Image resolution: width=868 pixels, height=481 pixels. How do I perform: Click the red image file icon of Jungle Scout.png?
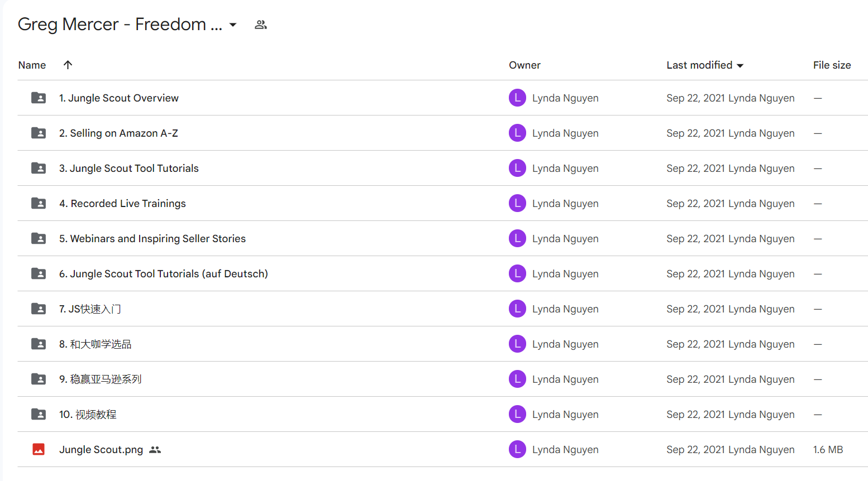(39, 449)
